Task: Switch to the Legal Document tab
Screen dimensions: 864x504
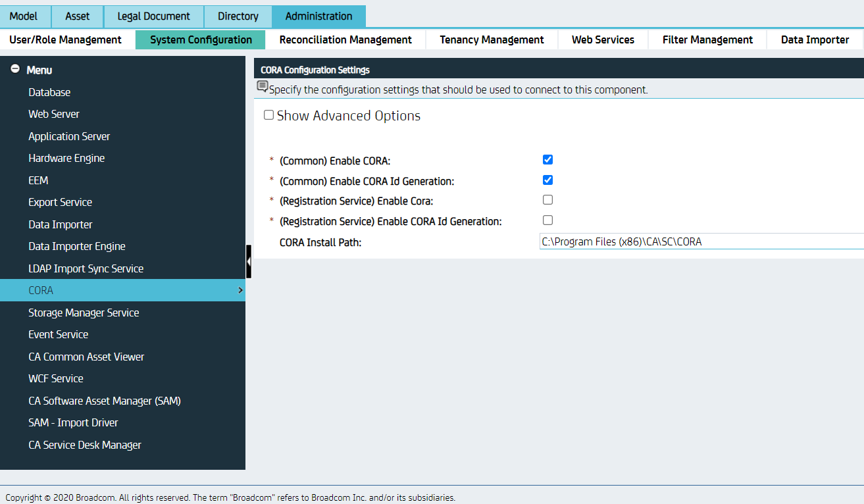Action: pos(153,16)
